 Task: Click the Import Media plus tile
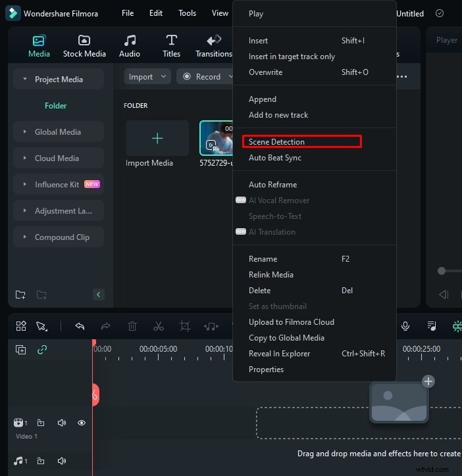[157, 138]
